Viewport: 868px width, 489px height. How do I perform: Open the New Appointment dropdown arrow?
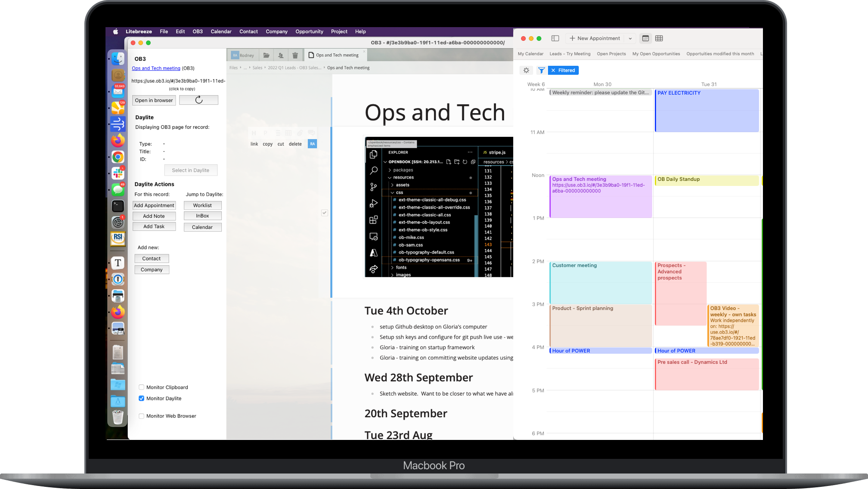click(x=630, y=38)
